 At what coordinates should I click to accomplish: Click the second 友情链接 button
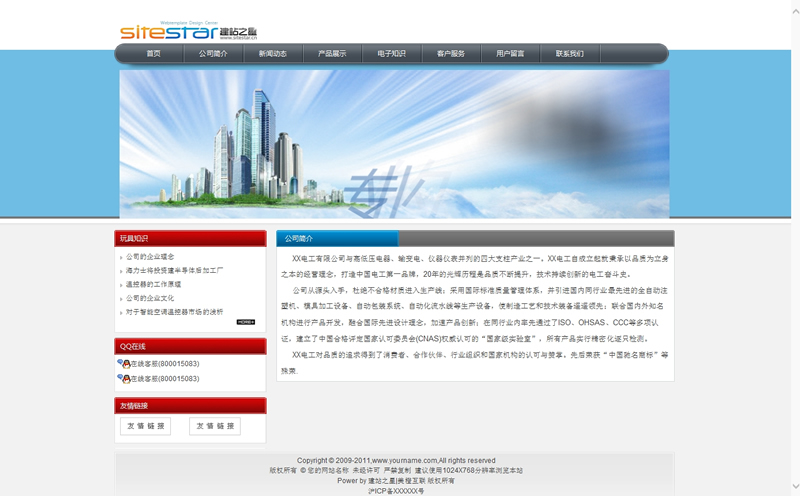215,426
